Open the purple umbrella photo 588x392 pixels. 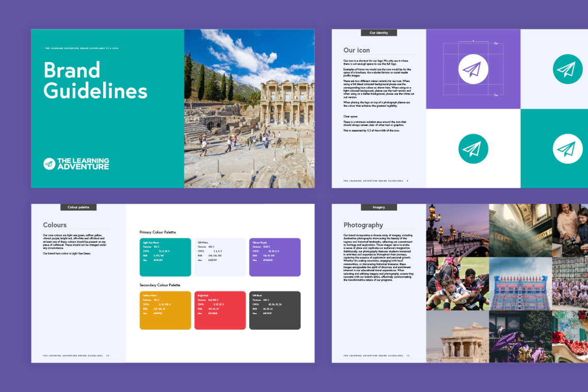pos(520,336)
